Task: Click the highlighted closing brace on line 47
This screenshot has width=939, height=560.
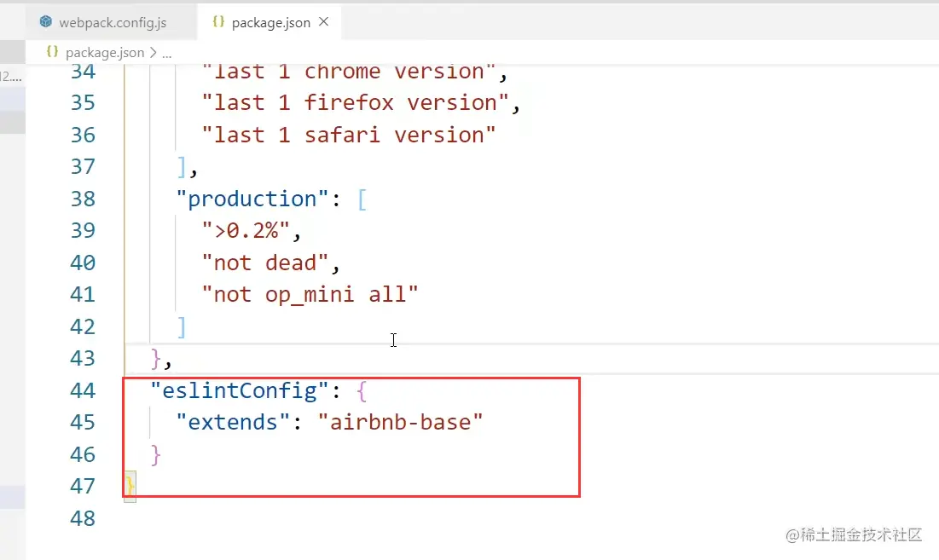Action: tap(130, 486)
